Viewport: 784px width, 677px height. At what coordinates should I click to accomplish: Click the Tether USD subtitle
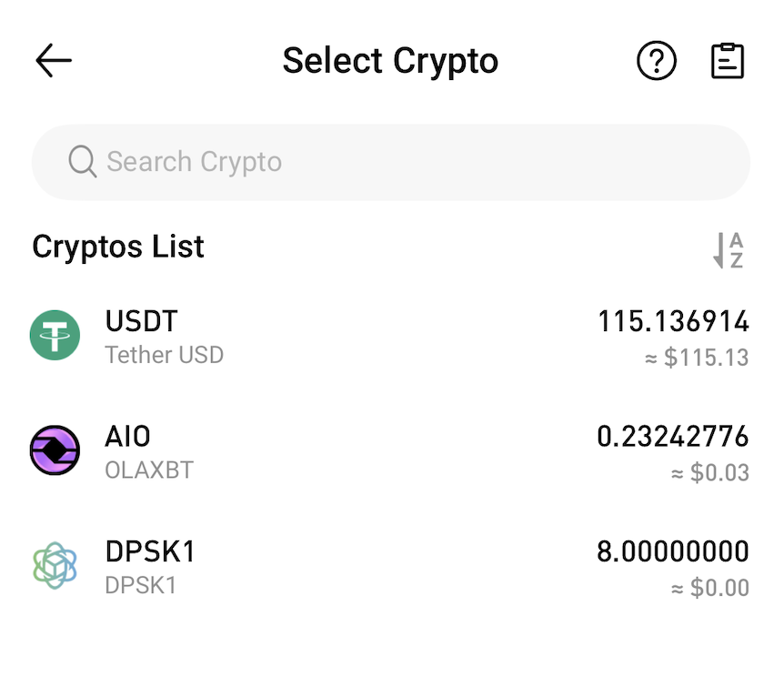pyautogui.click(x=165, y=355)
